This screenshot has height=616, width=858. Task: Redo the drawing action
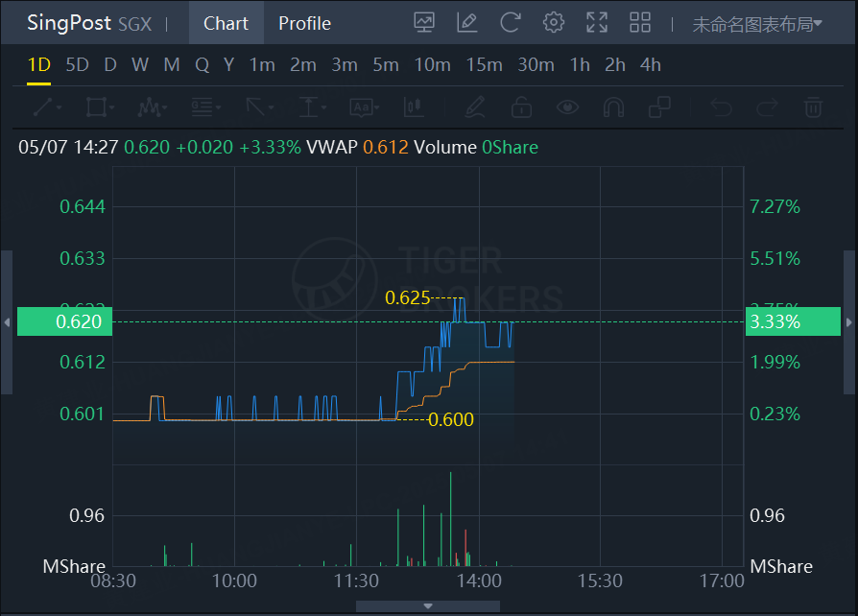767,107
